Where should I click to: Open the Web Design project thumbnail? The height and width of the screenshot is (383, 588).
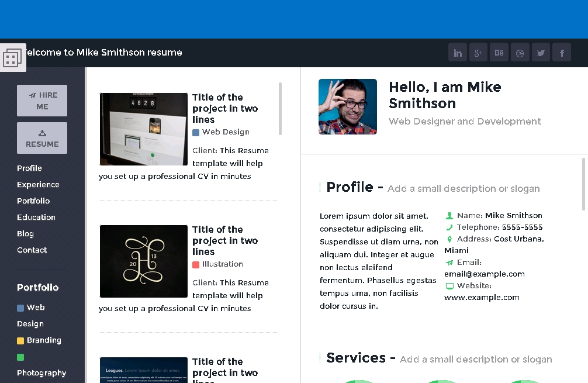pos(144,129)
